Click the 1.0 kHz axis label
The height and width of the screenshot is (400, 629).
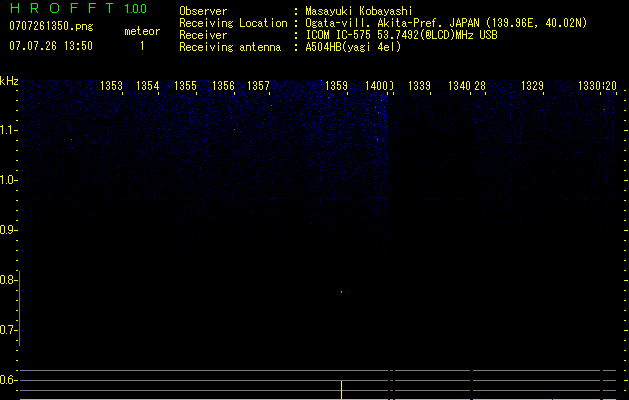[8, 180]
